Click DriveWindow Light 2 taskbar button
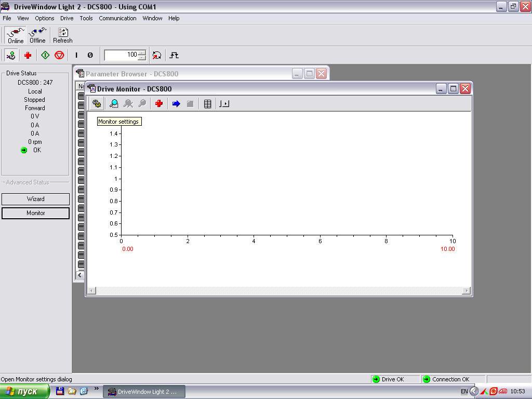Viewport: 532px width, 399px height. pyautogui.click(x=144, y=392)
